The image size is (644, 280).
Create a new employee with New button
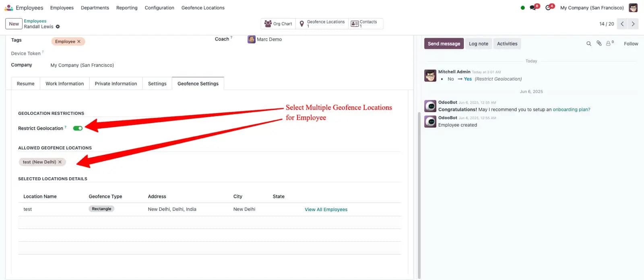tap(14, 24)
